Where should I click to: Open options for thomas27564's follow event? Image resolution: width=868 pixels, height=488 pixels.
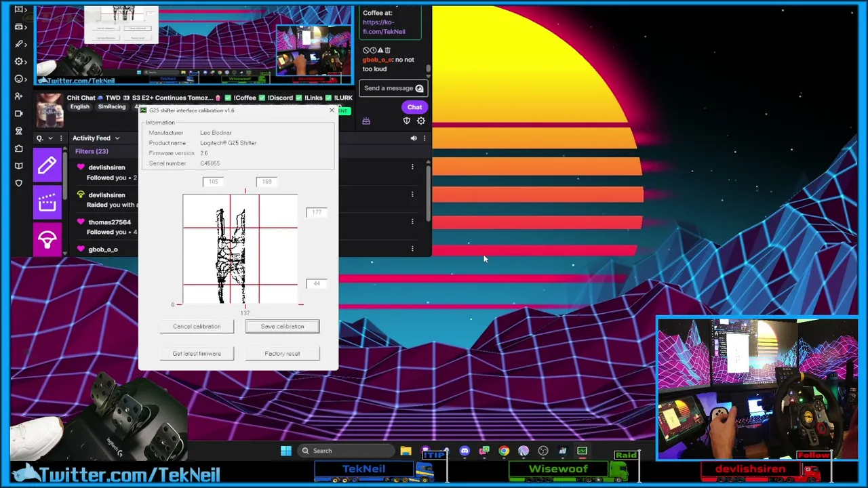(412, 222)
